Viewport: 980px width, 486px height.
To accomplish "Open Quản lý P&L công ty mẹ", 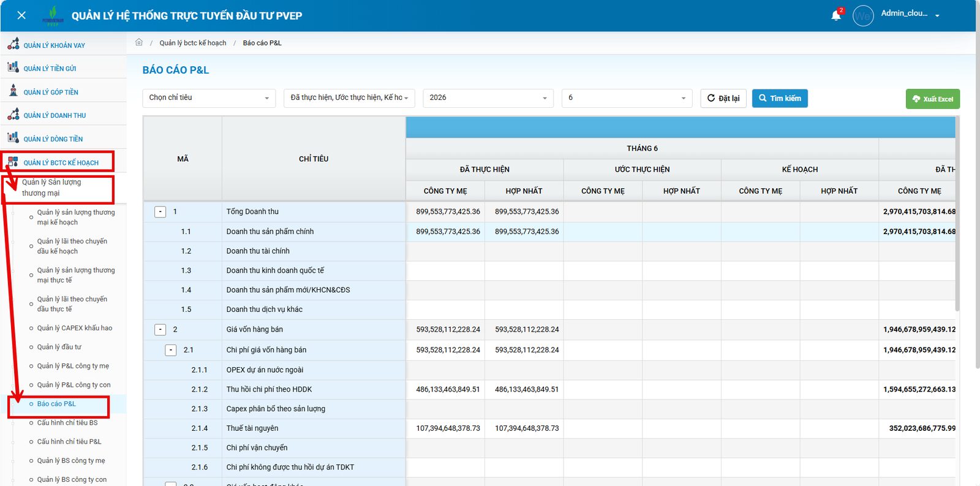I will point(73,366).
